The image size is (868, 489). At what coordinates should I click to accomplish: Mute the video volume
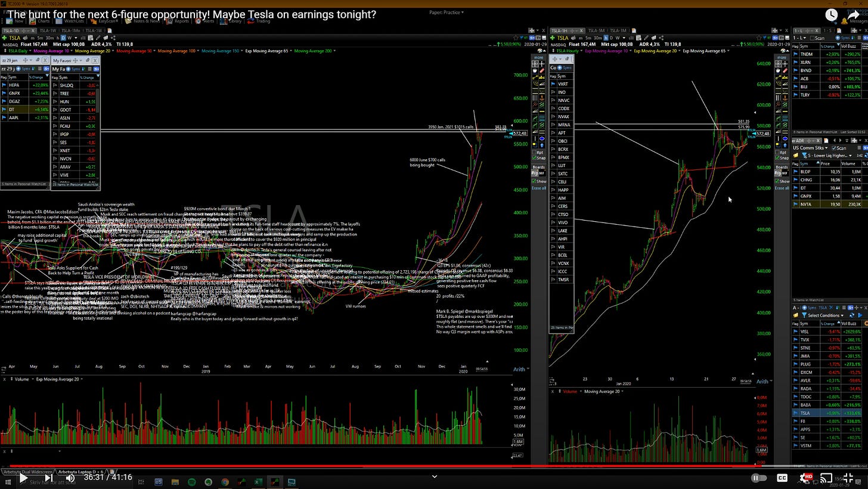pyautogui.click(x=70, y=477)
